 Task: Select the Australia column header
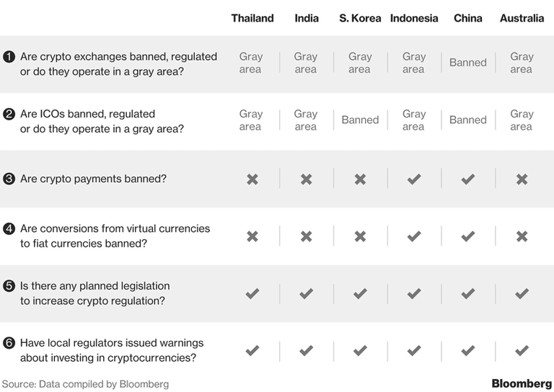(522, 18)
